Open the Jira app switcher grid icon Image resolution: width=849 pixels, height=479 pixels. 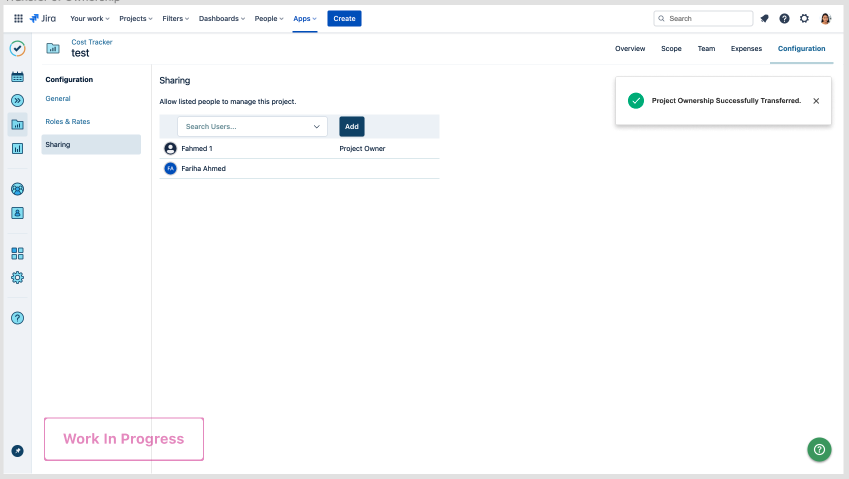click(18, 18)
